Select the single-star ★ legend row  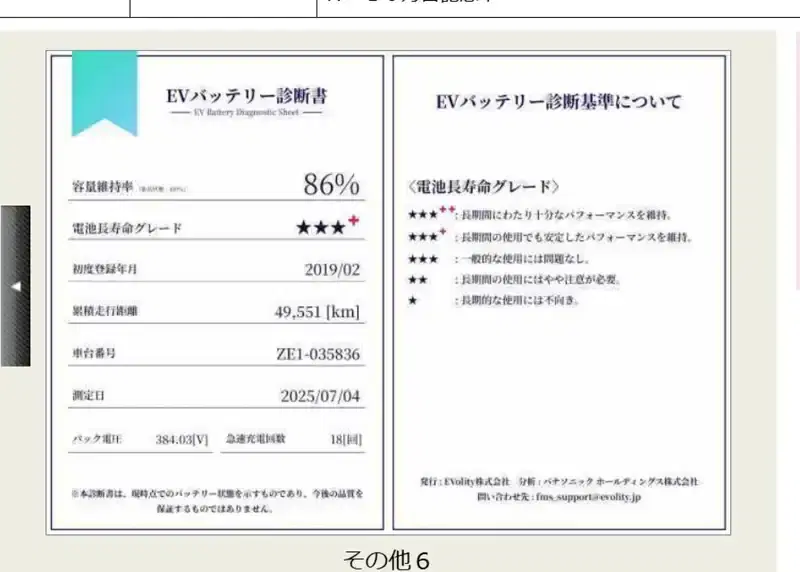(493, 300)
